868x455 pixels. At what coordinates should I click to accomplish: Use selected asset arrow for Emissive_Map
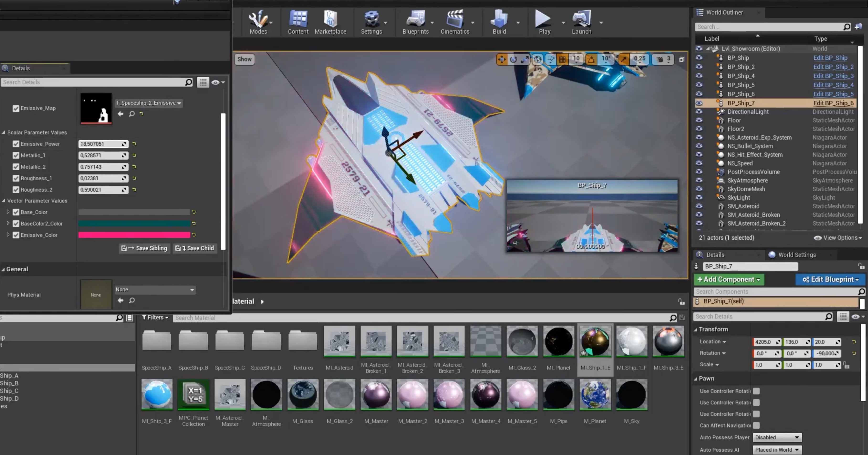(x=120, y=114)
